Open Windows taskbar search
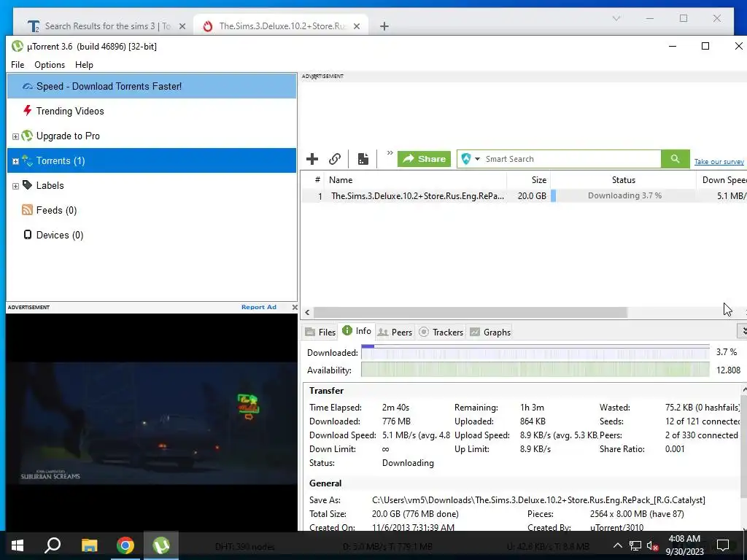 click(53, 545)
